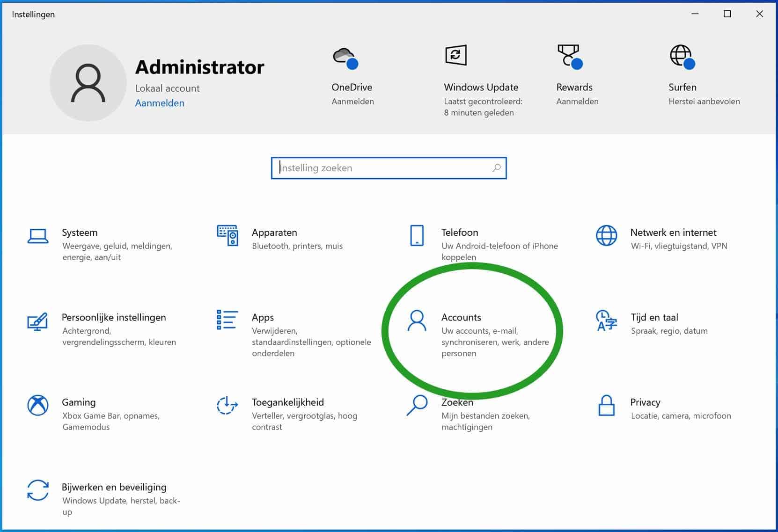Click Aanmelden text under Rewards
The height and width of the screenshot is (532, 778).
point(577,102)
